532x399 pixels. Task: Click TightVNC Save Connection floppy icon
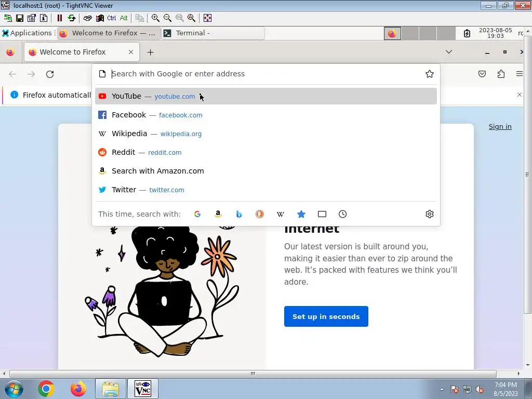[20, 18]
